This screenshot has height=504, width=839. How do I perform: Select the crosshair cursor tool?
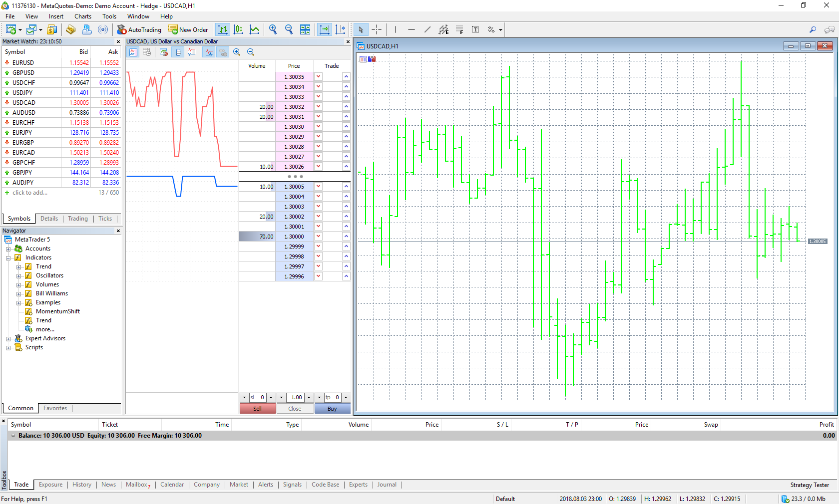pyautogui.click(x=377, y=30)
